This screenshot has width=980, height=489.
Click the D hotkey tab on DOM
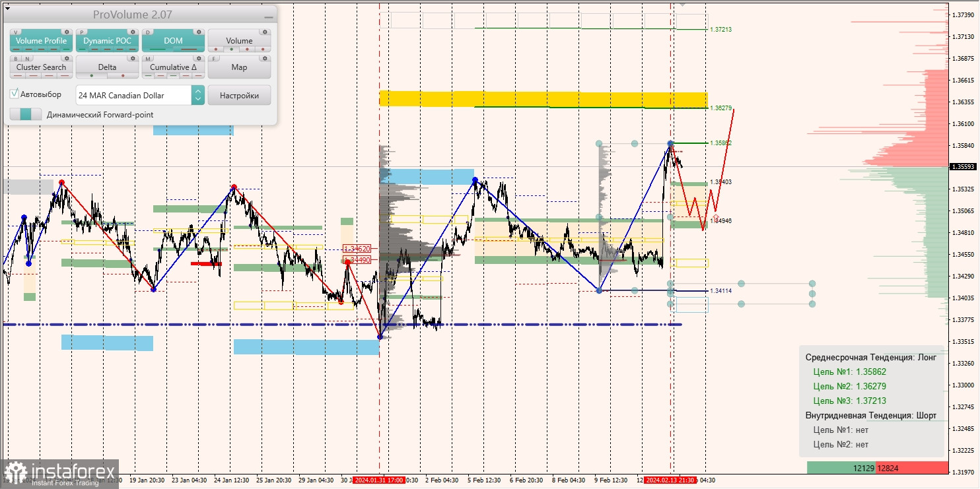148,32
